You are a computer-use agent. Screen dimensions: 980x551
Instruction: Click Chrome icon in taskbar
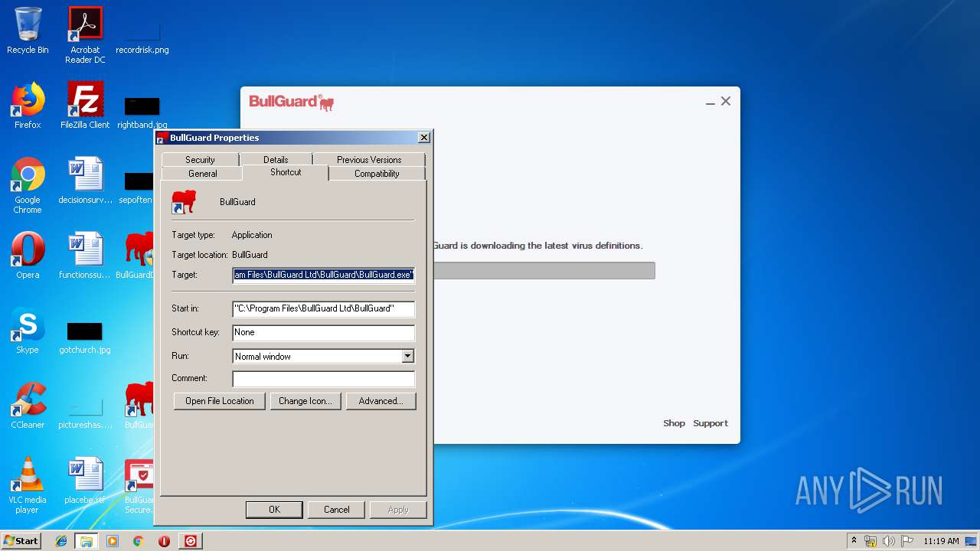click(x=138, y=541)
